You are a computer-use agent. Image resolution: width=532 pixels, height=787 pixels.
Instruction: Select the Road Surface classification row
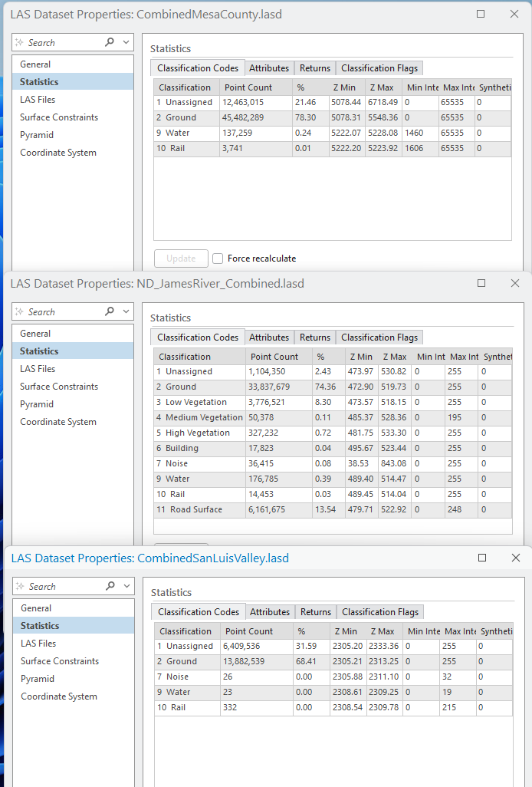point(195,509)
